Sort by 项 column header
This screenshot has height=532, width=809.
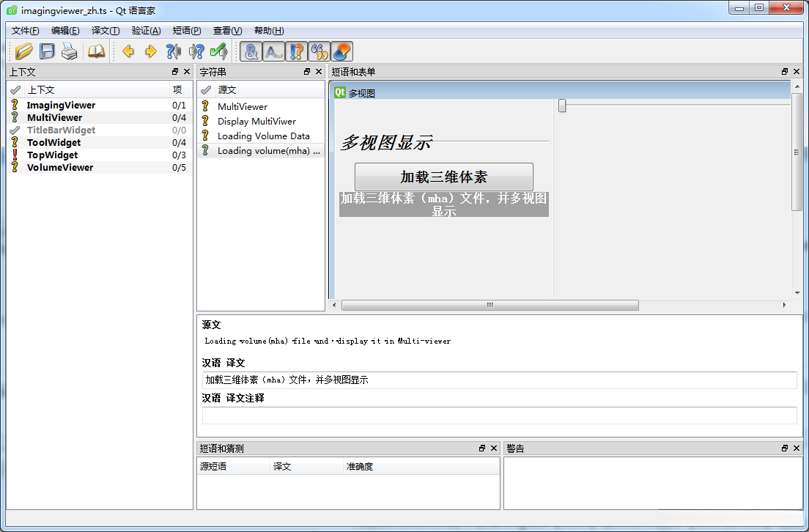[x=181, y=90]
